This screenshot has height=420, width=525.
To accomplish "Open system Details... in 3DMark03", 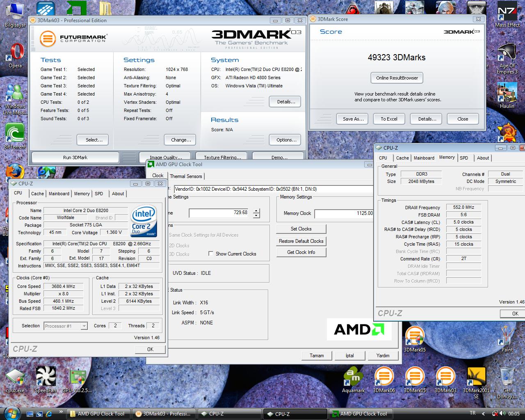I will point(286,102).
